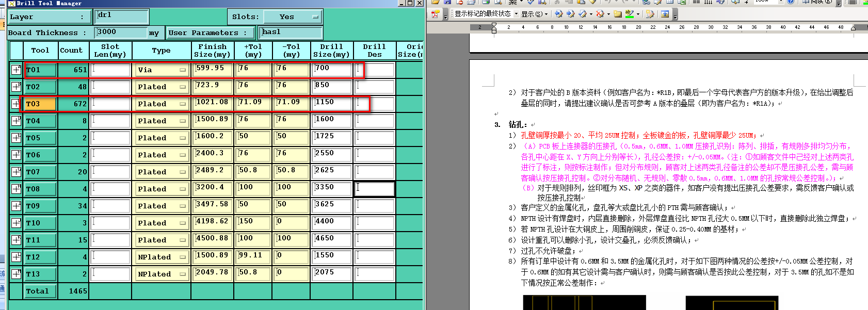The height and width of the screenshot is (310, 868).
Task: Click the User Parameters field hasl
Action: [291, 32]
